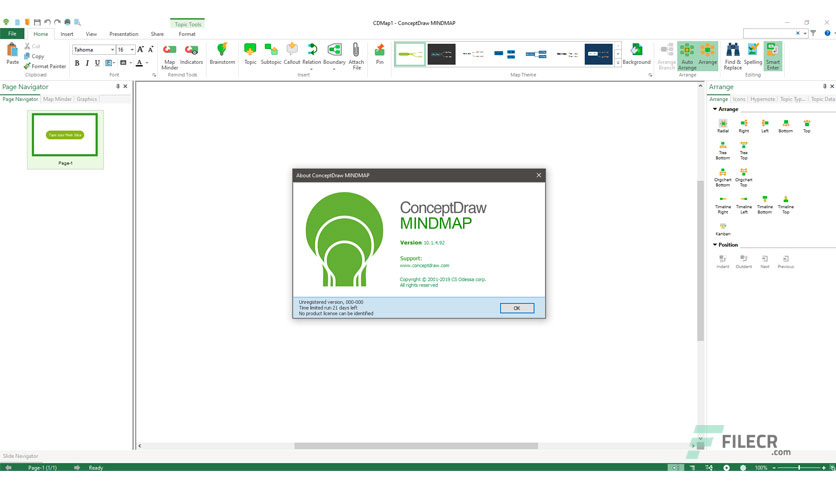Choose Bottom arrangement layout

(785, 126)
